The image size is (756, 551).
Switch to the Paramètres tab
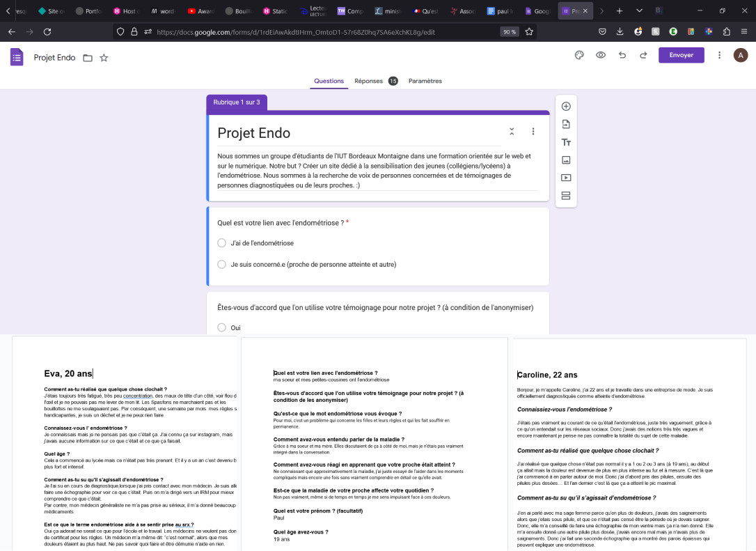[425, 81]
